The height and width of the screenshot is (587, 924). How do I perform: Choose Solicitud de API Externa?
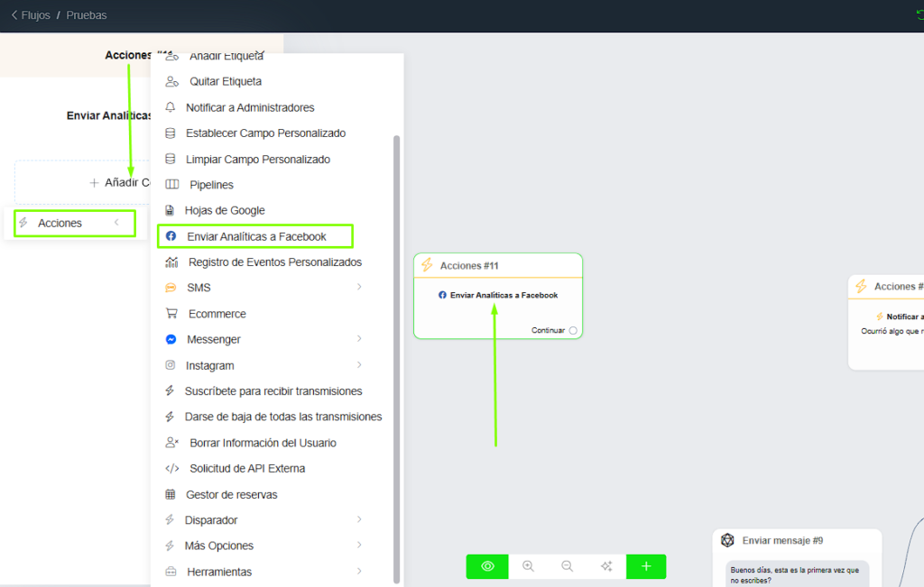[x=246, y=469]
